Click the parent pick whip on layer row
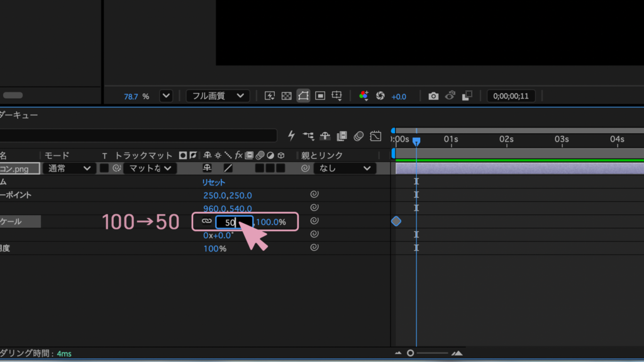Screen dimensions: 644x362 pos(305,168)
